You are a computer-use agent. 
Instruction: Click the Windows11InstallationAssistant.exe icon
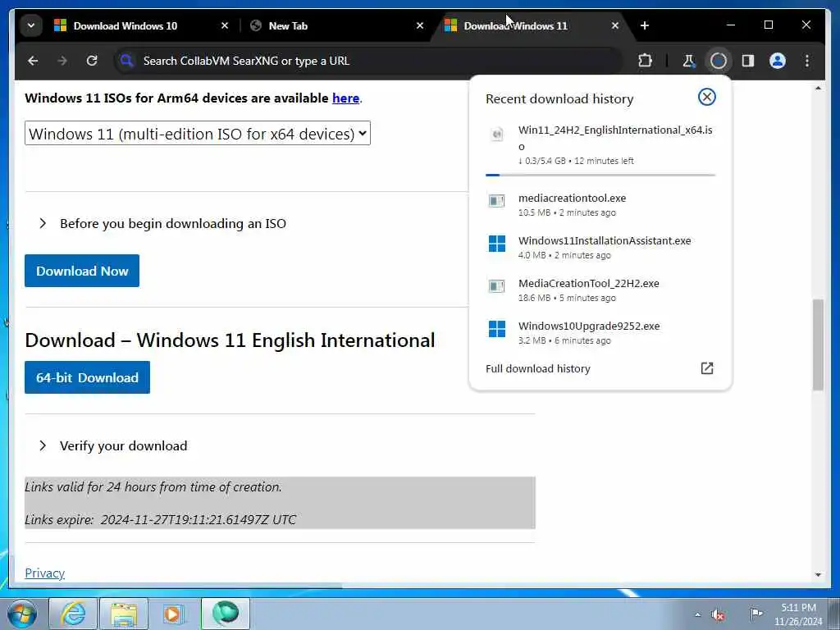[x=496, y=243]
